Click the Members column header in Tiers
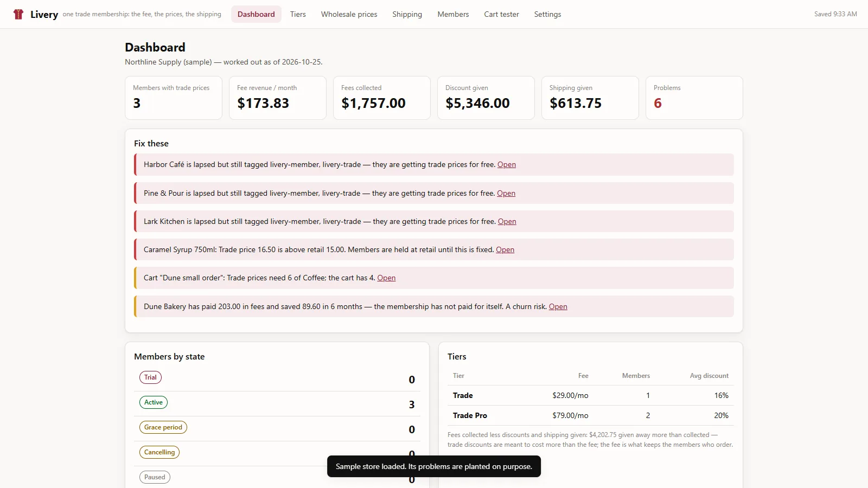Image resolution: width=868 pixels, height=488 pixels. 636,376
